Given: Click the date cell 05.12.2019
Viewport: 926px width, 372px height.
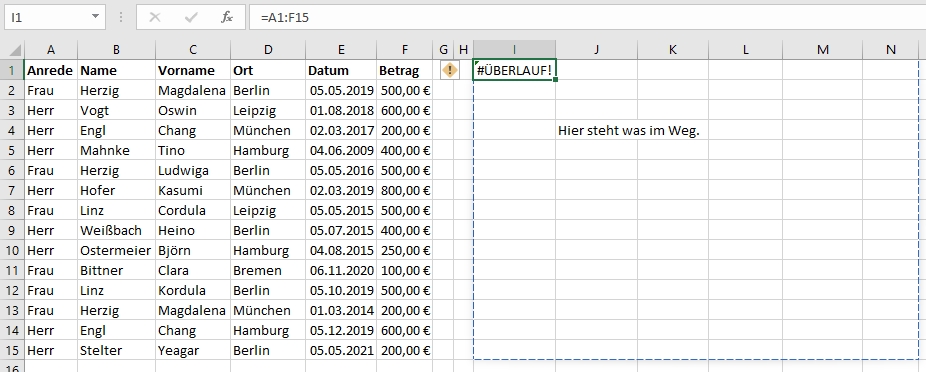Looking at the screenshot, I should tap(341, 330).
